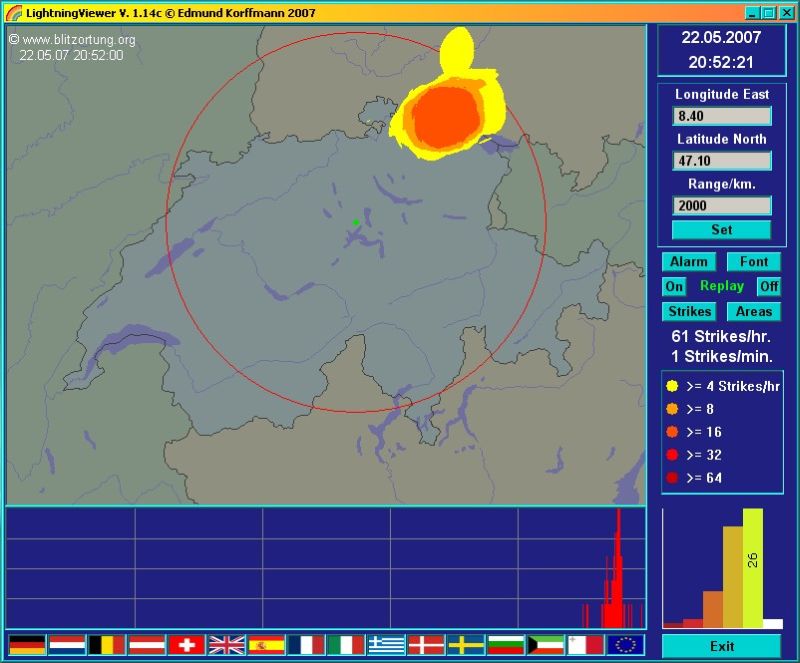The image size is (800, 663).
Task: Select the French flag map
Action: pyautogui.click(x=306, y=645)
